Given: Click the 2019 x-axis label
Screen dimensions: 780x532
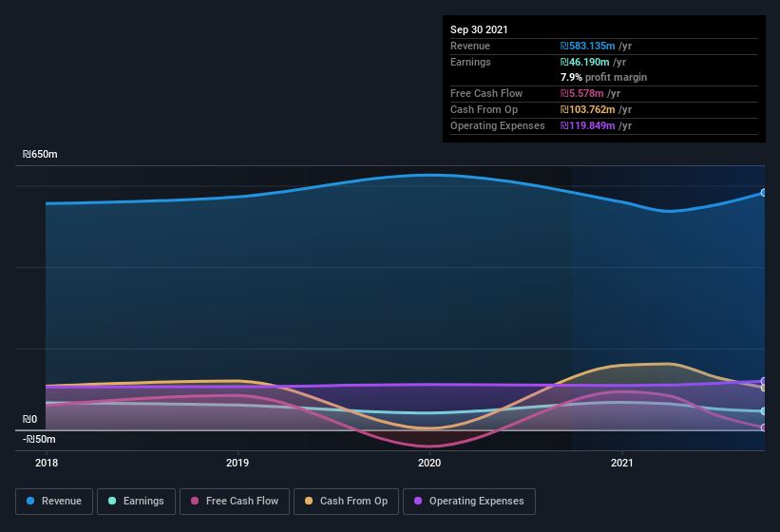Looking at the screenshot, I should [238, 463].
